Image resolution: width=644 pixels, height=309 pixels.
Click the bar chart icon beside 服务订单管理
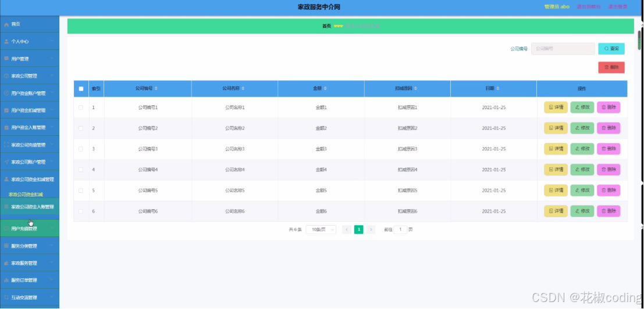[x=6, y=281]
